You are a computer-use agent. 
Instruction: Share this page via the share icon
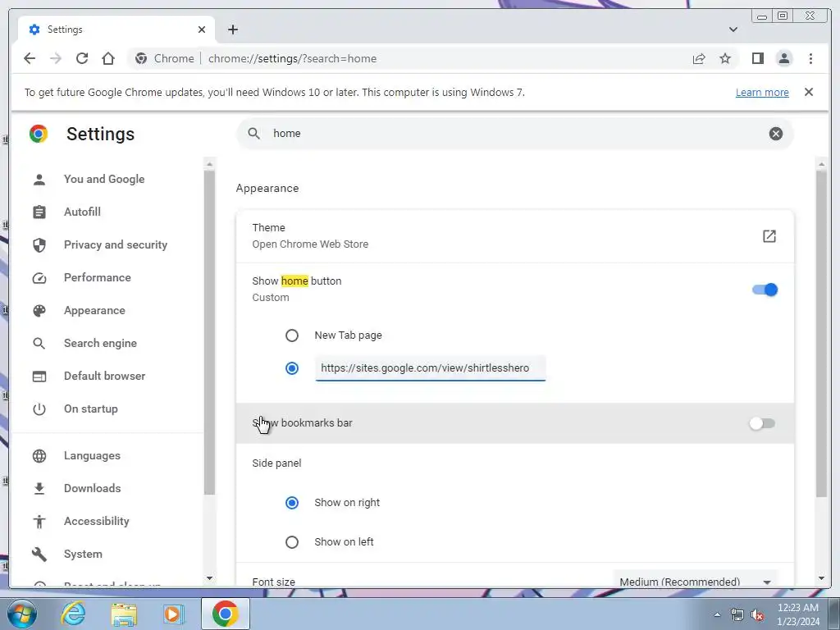tap(699, 58)
